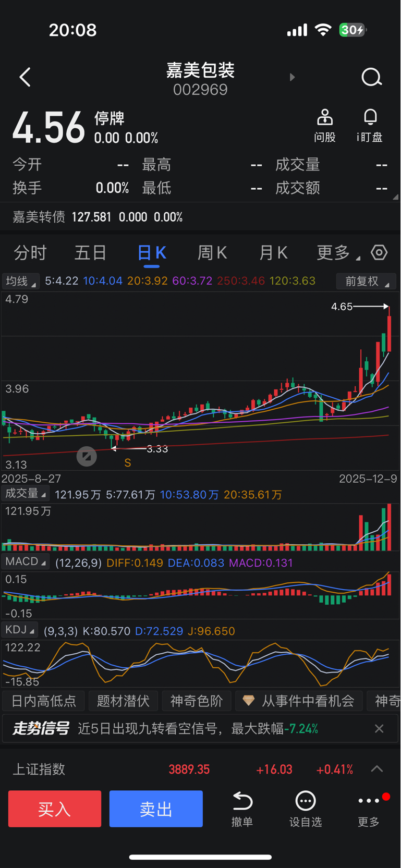
Task: Tap the DIFF:0.149 reading
Action: coord(135,563)
